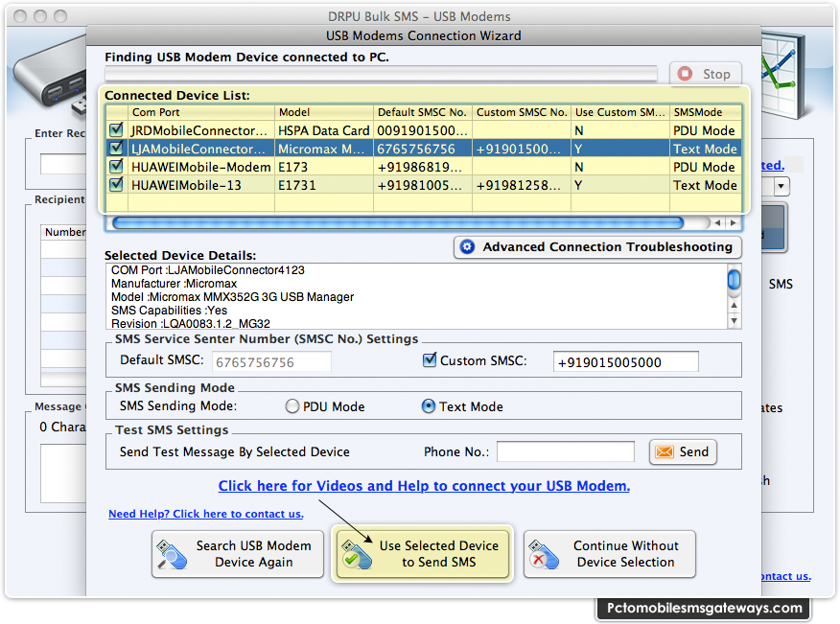The height and width of the screenshot is (624, 840).
Task: Click the red Stop icon
Action: tap(685, 74)
